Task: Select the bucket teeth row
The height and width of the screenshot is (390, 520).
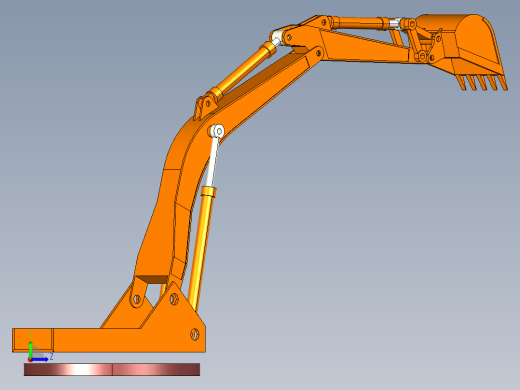Action: click(482, 82)
